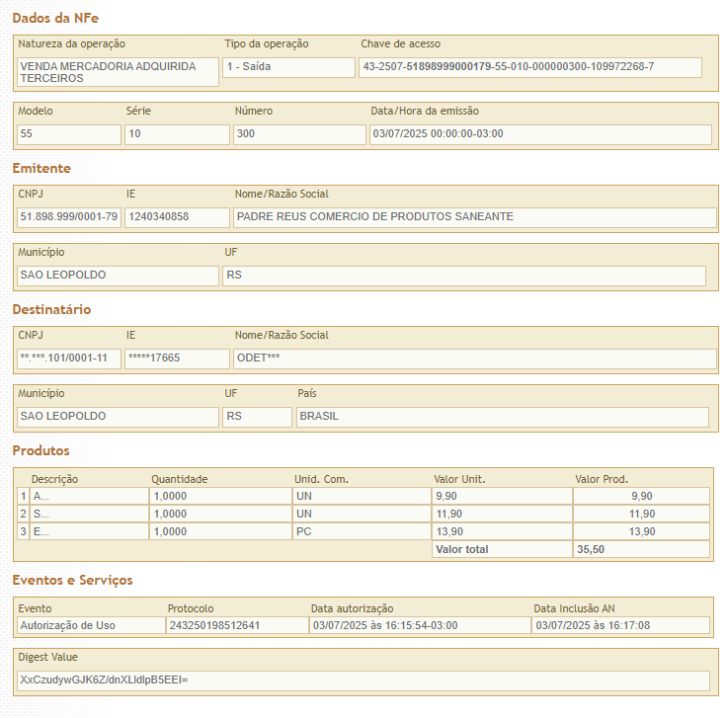Click the Dados da NFe heading
The image size is (728, 718).
click(55, 18)
